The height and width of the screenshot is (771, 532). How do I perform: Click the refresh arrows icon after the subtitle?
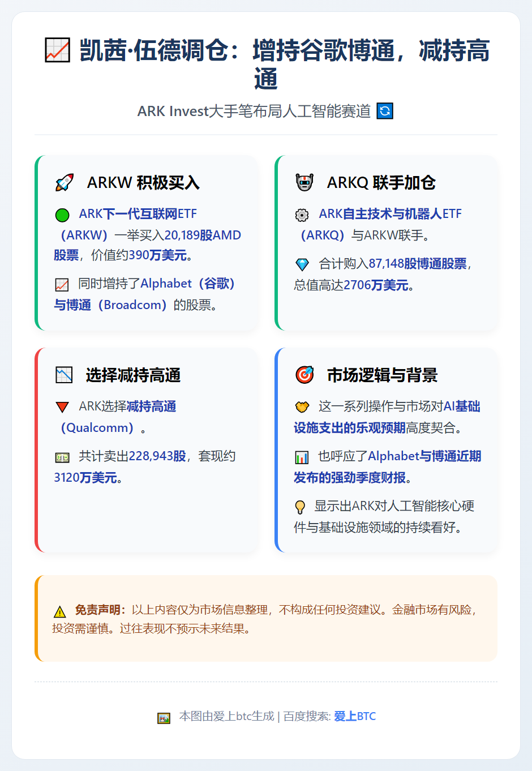pyautogui.click(x=385, y=111)
